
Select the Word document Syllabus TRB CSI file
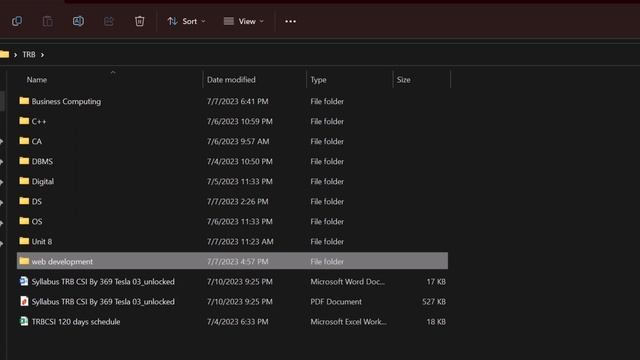pyautogui.click(x=232, y=282)
